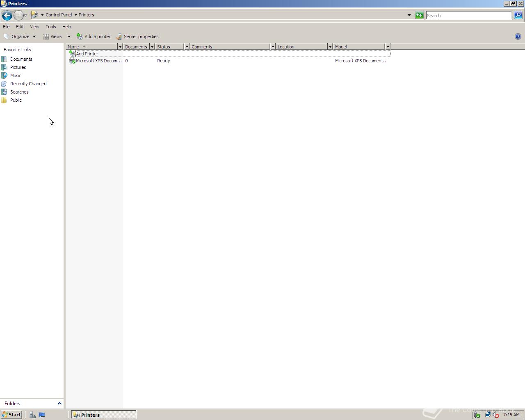Viewport: 525px width, 420px height.
Task: Expand the Folders pane chevron
Action: (59, 404)
